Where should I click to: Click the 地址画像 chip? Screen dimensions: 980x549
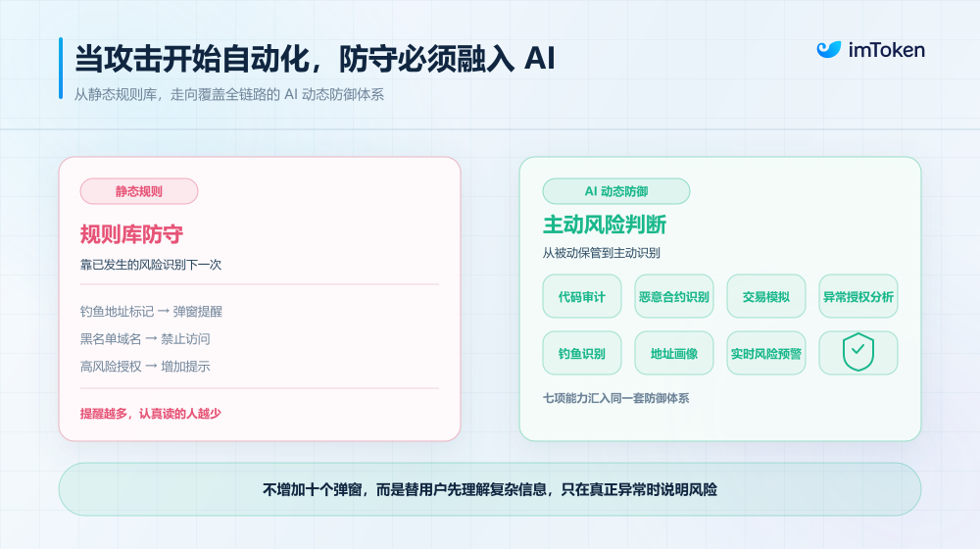(674, 353)
